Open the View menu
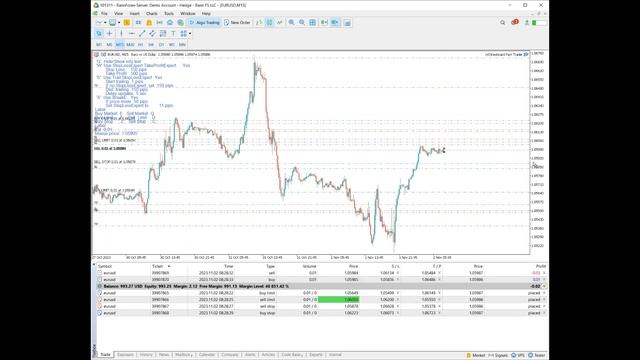This screenshot has width=640, height=360. (x=118, y=13)
